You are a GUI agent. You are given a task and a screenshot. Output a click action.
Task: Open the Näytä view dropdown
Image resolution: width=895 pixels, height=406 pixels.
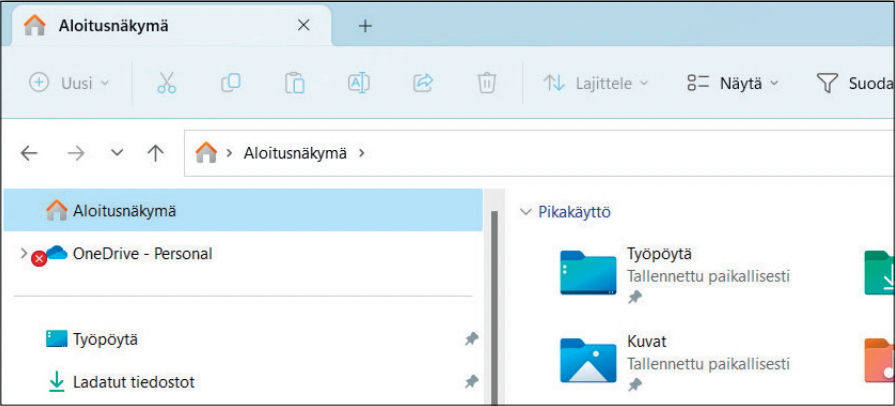(732, 84)
